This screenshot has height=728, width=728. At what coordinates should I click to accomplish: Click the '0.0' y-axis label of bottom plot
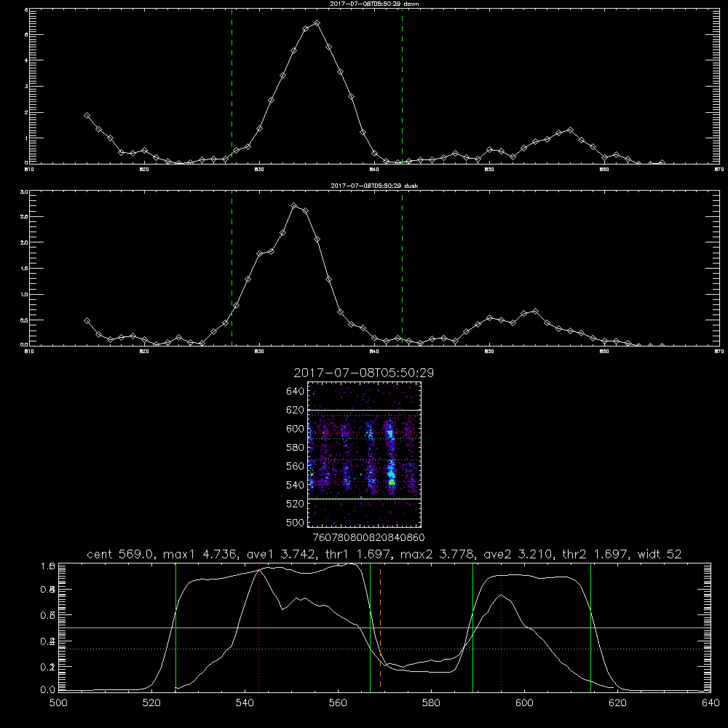pyautogui.click(x=48, y=690)
